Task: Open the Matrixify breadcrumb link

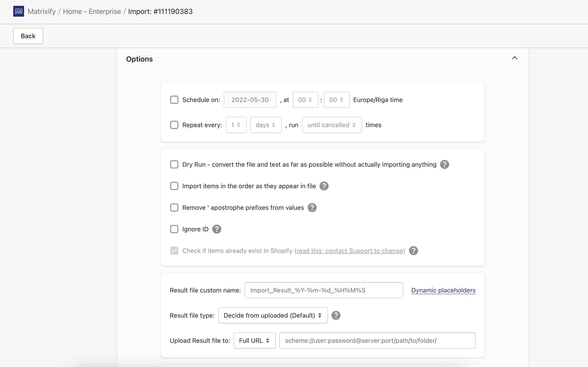Action: click(42, 12)
